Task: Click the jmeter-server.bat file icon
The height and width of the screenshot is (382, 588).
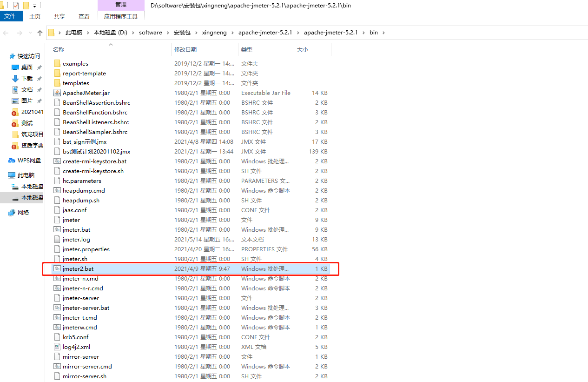Action: pos(58,308)
